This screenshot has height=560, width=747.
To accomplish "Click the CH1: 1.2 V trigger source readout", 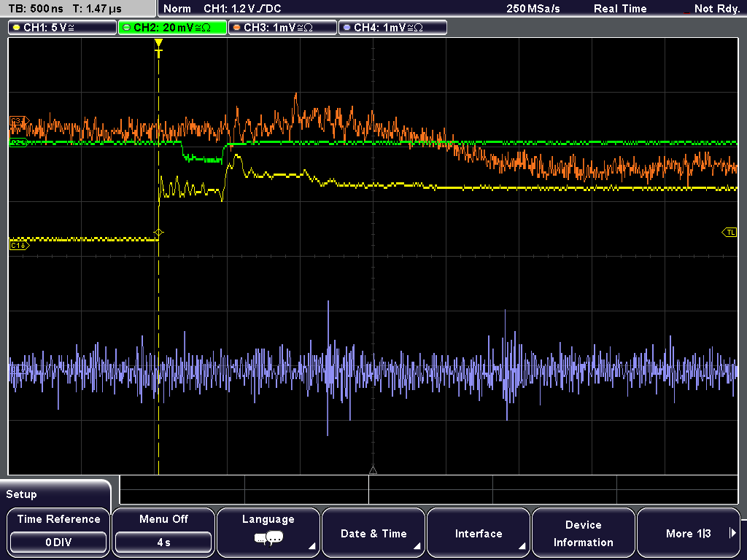I will click(x=242, y=9).
